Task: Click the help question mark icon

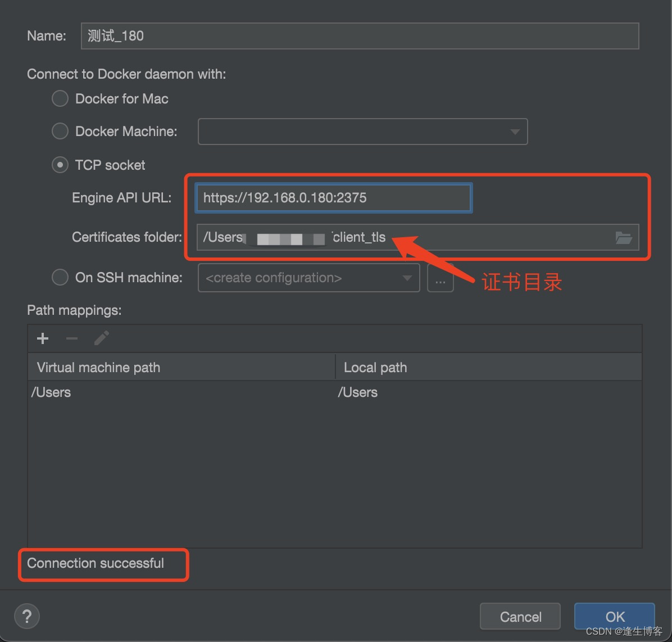Action: (26, 616)
